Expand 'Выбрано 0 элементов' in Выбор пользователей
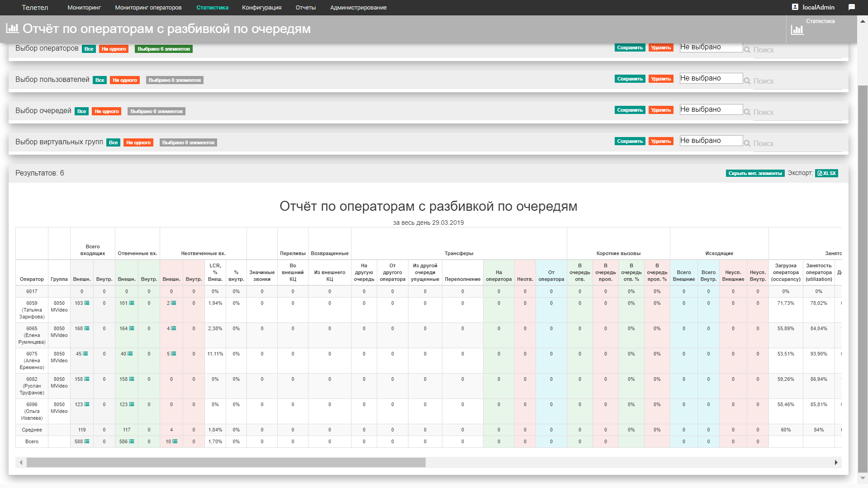The width and height of the screenshot is (868, 488). point(175,80)
